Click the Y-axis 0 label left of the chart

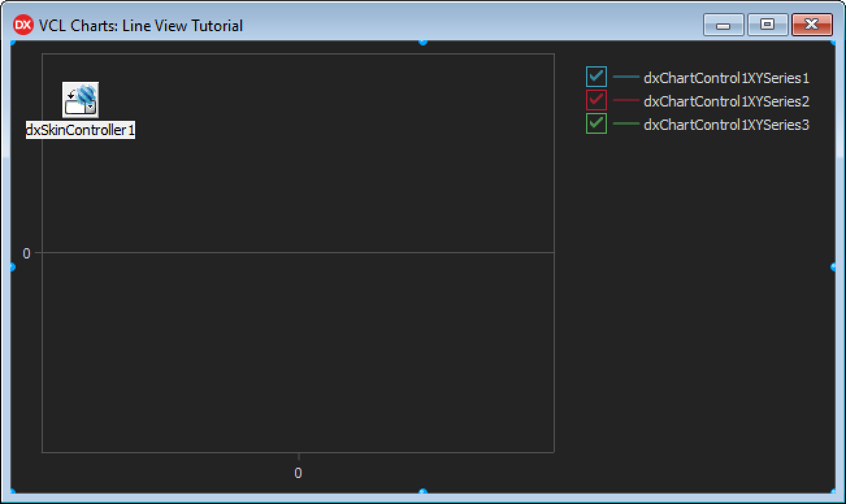27,253
